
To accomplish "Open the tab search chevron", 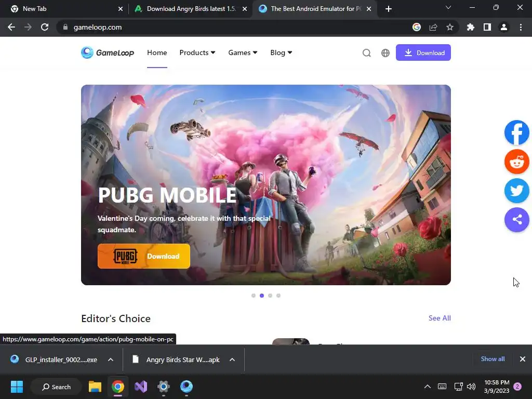I will coord(448,7).
